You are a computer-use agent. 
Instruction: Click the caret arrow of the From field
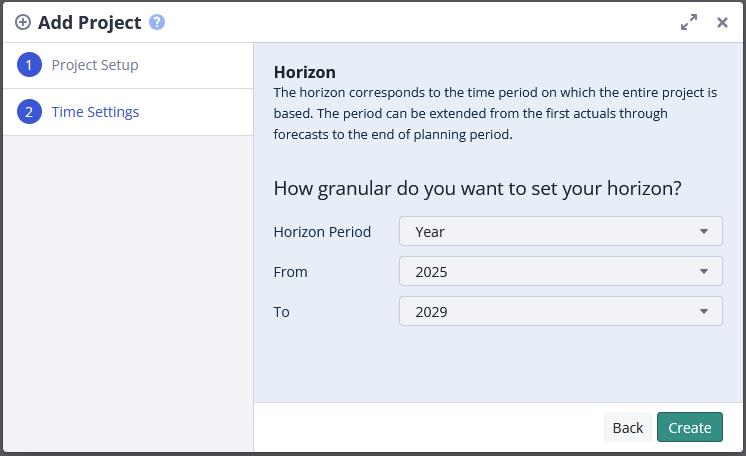point(705,271)
